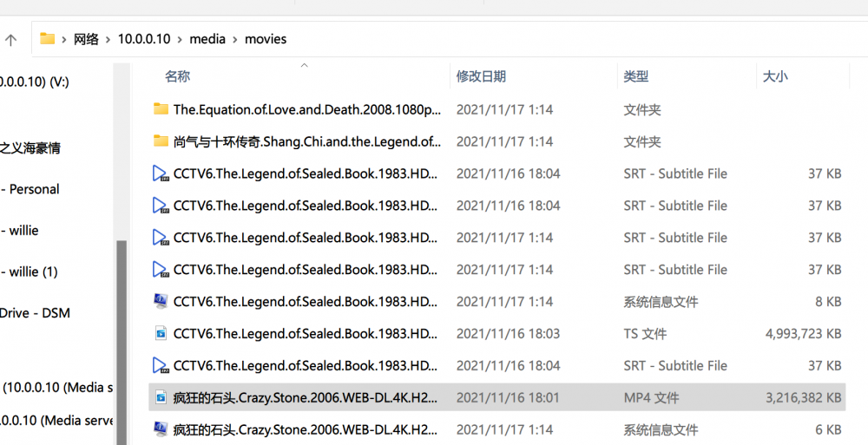
Task: Sort by the 大小 column header
Action: click(x=775, y=76)
